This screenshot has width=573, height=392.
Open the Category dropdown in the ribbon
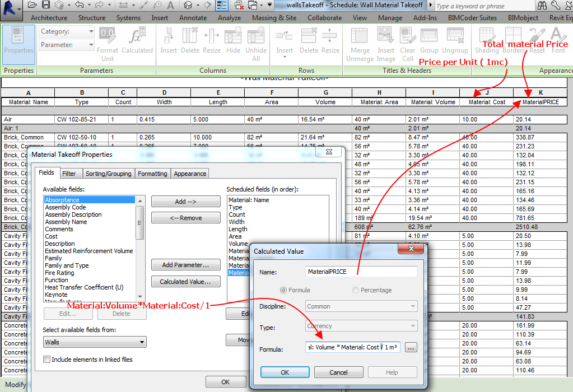tap(67, 31)
